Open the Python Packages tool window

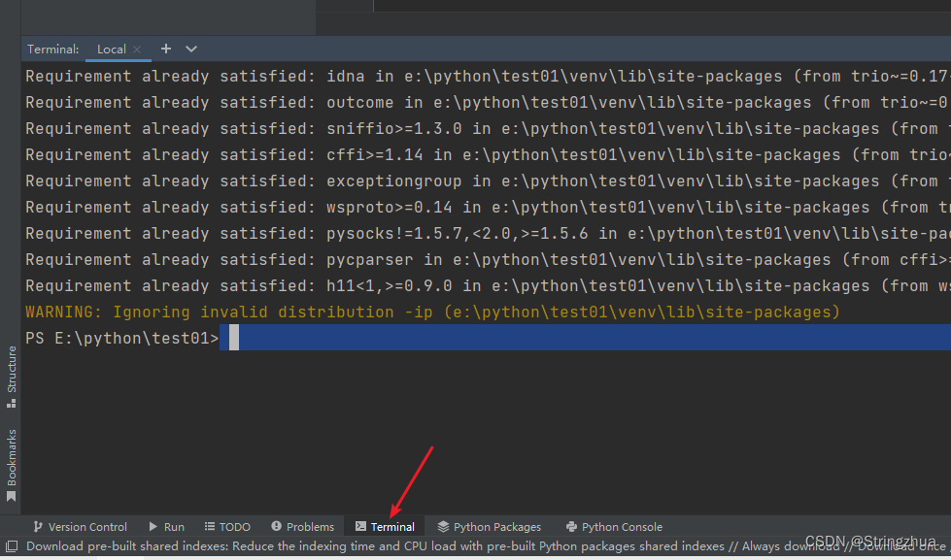pos(490,526)
